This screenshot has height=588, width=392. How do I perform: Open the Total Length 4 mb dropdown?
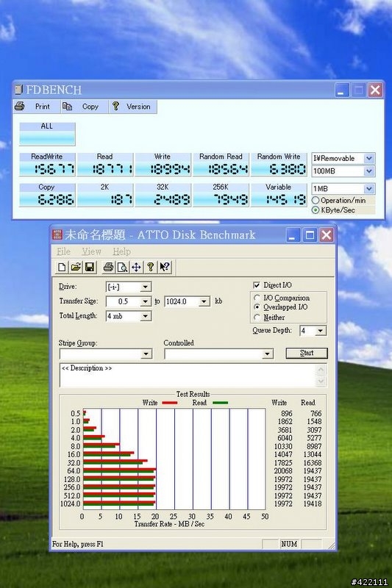coord(146,316)
